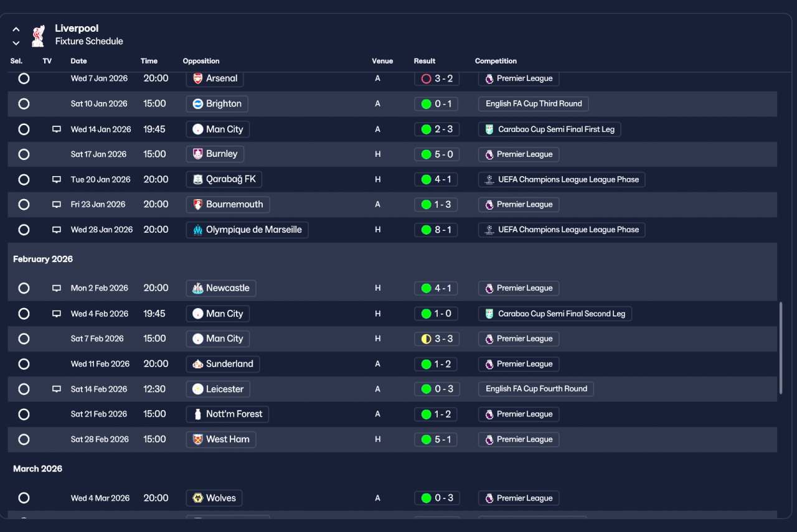Click TV icon for Marseille fixture
Screen dimensions: 797x532
coord(57,230)
